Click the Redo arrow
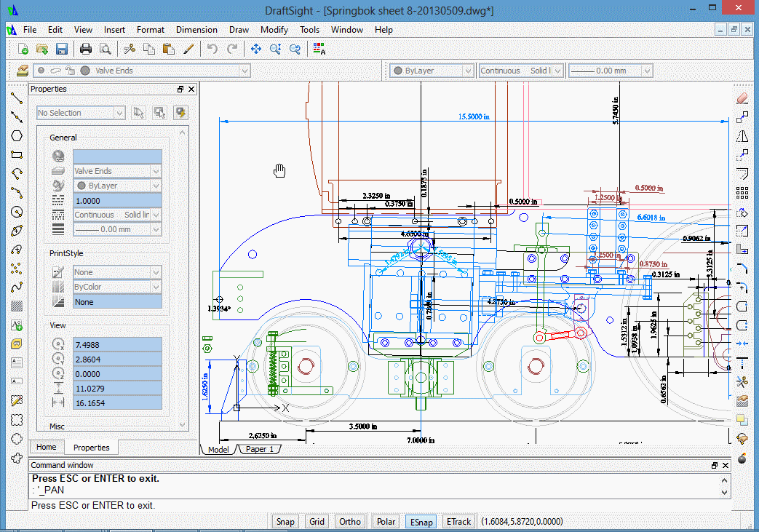The image size is (759, 532). pos(232,49)
